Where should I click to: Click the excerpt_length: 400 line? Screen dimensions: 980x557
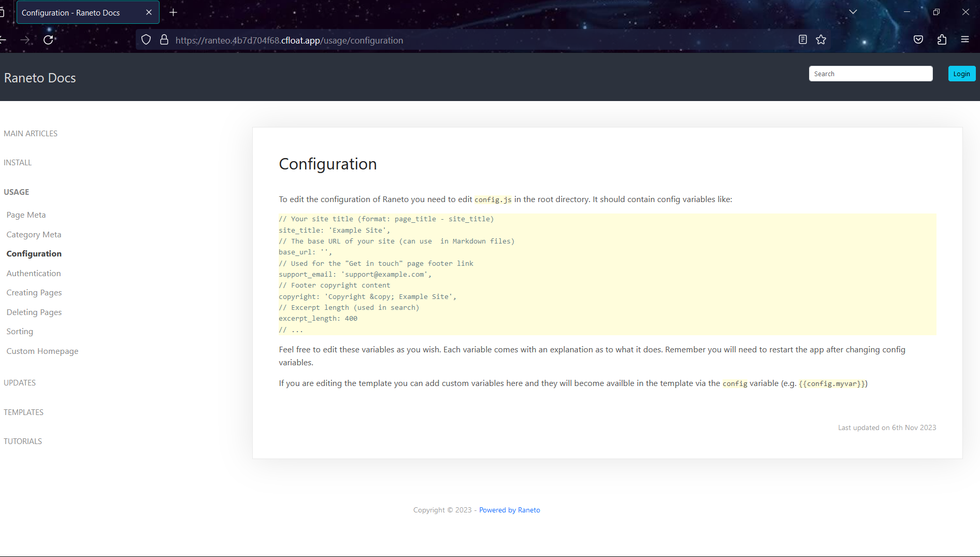click(x=318, y=319)
